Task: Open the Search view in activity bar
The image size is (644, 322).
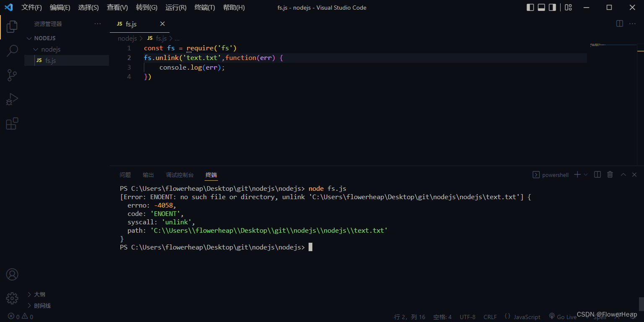Action: pos(12,51)
